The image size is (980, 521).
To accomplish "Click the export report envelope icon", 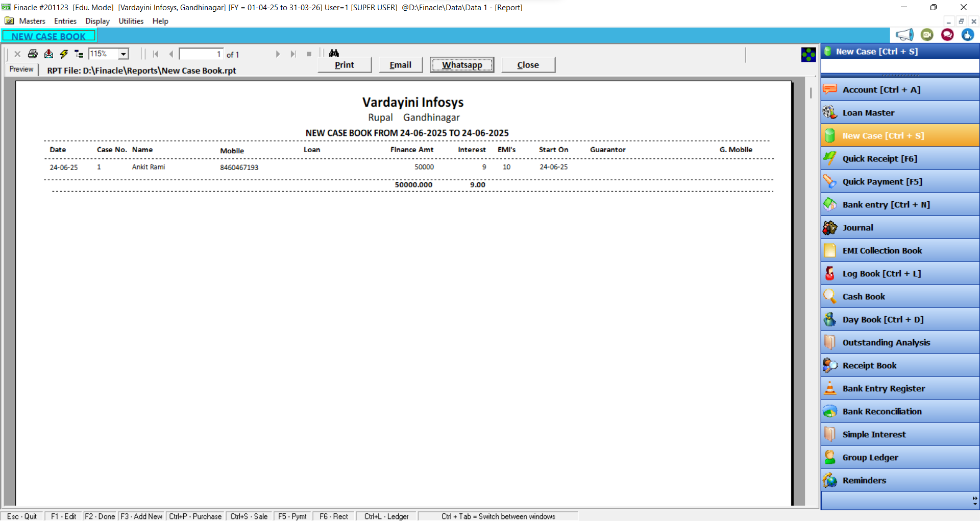I will pos(48,54).
